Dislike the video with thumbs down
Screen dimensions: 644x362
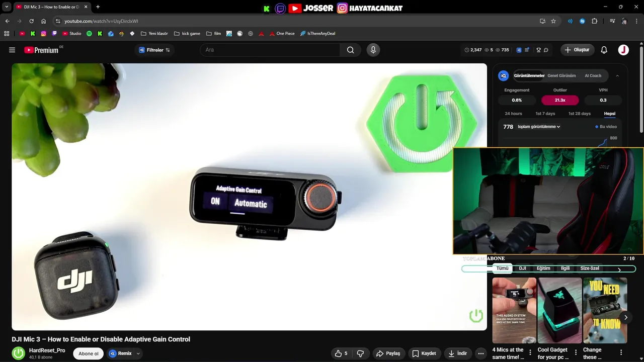click(x=360, y=353)
